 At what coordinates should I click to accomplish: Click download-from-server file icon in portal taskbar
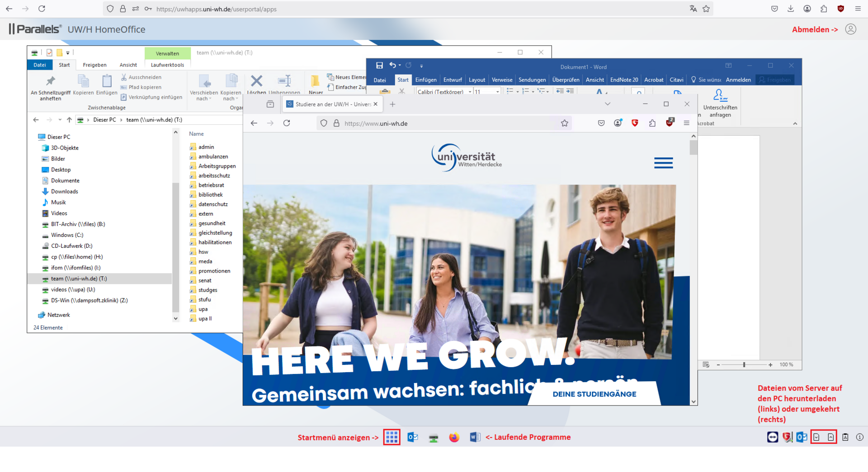[816, 437]
